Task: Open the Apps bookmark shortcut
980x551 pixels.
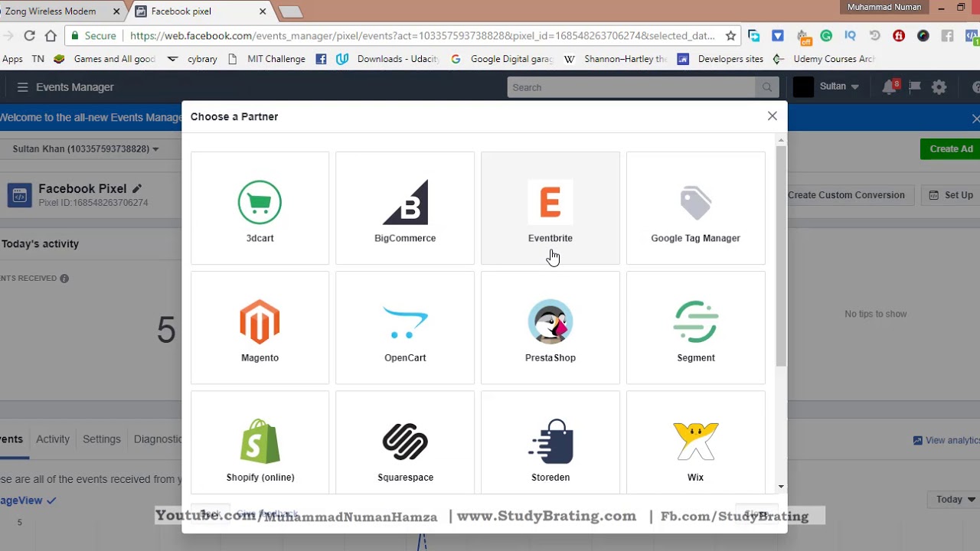Action: (x=12, y=59)
